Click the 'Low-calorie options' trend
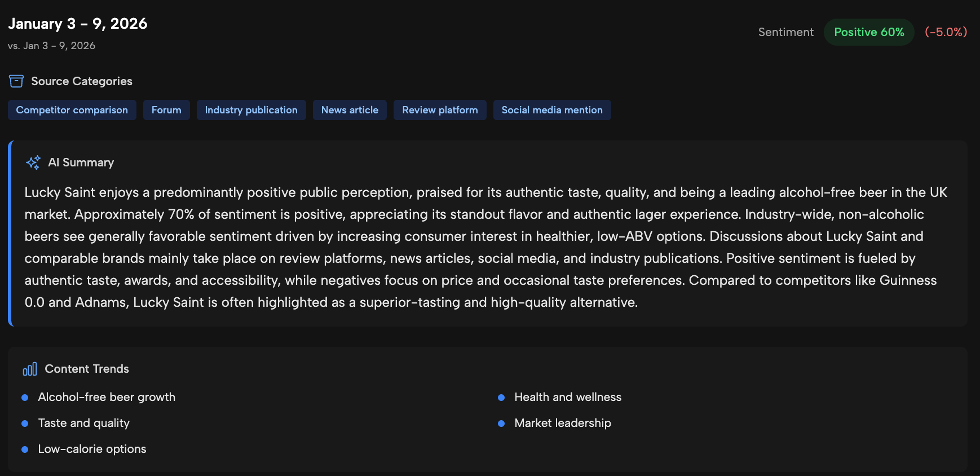The image size is (980, 476). coord(92,449)
